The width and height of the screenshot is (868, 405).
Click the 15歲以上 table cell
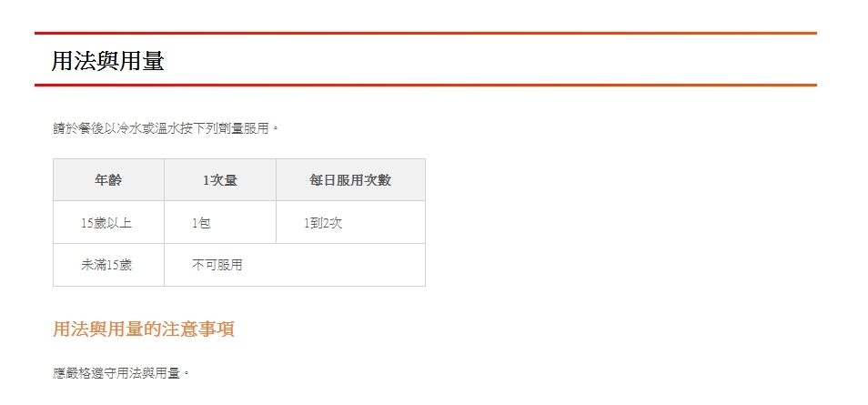point(106,223)
